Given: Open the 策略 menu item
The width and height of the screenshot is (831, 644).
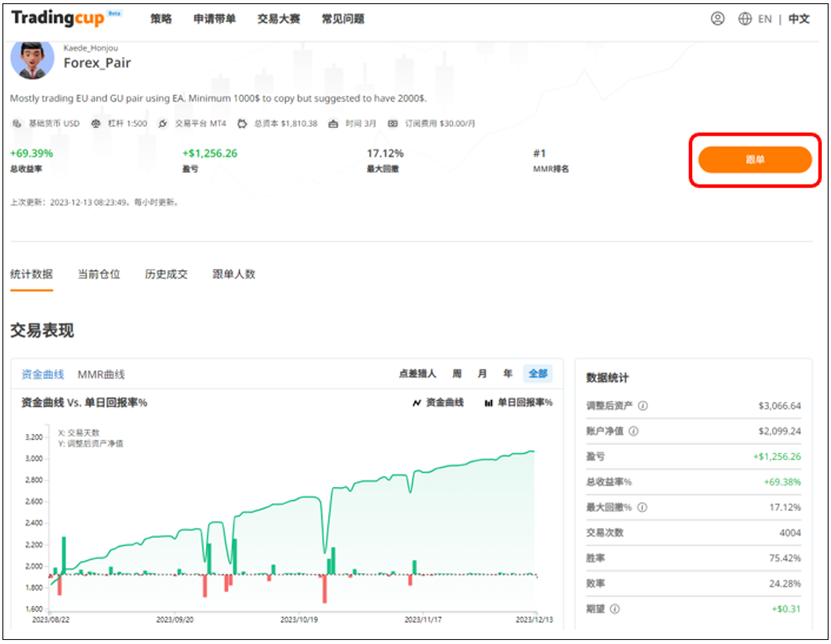Looking at the screenshot, I should tap(161, 19).
